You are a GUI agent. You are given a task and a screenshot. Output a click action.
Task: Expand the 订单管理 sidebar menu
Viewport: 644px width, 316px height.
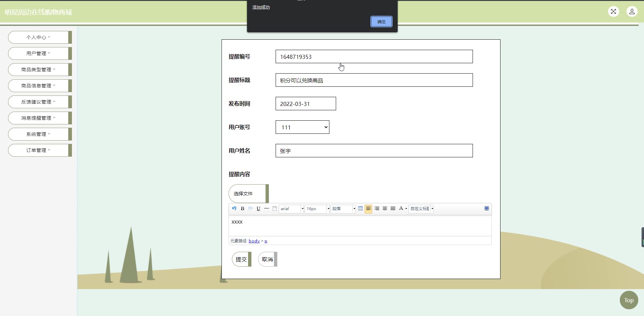click(40, 150)
